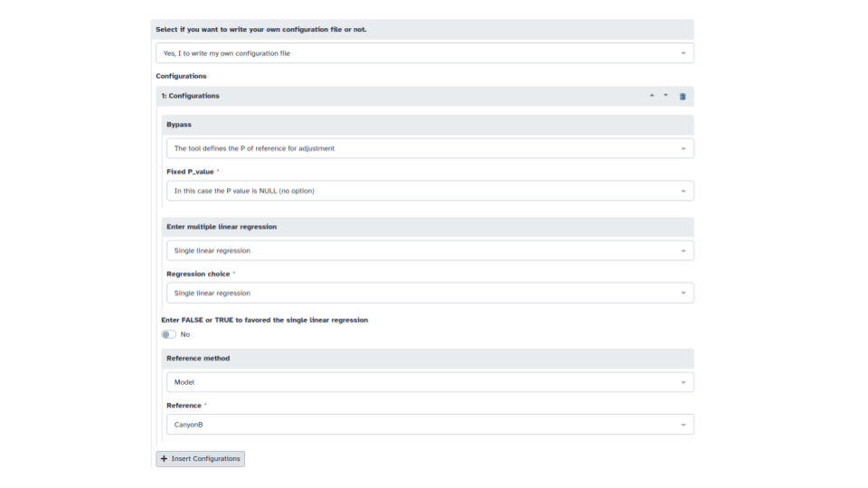Viewport: 868px width, 488px height.
Task: Toggle the favored single linear regression switch
Action: pos(169,334)
